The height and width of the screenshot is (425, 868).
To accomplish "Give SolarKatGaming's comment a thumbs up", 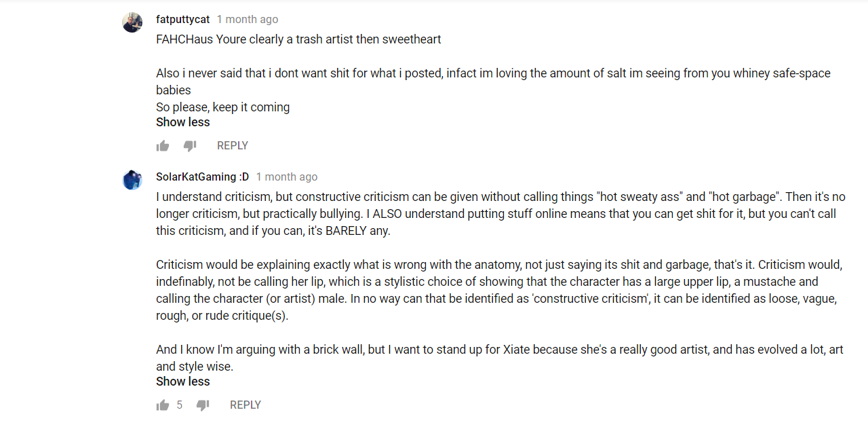I will 163,405.
